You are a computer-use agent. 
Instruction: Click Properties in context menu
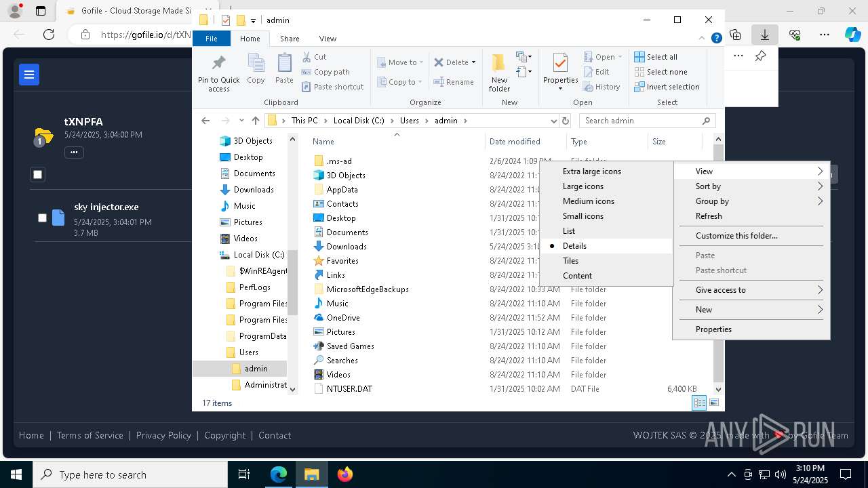click(x=751, y=329)
